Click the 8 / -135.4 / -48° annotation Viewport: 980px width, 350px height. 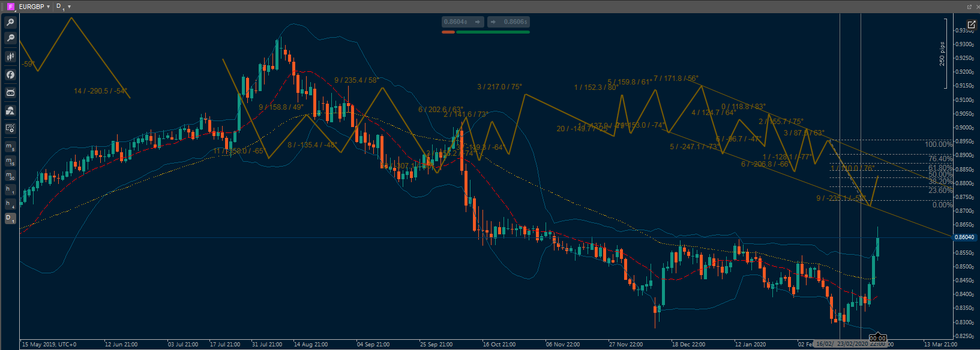[313, 145]
